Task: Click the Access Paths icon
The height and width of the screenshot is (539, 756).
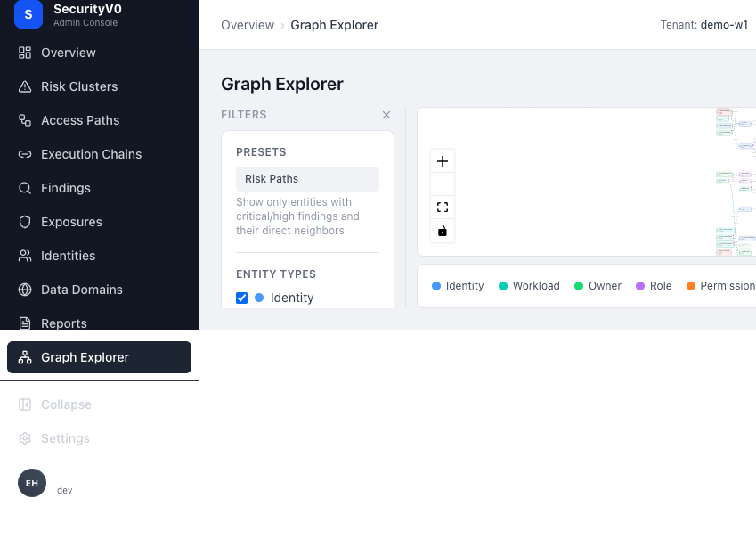Action: click(x=25, y=120)
